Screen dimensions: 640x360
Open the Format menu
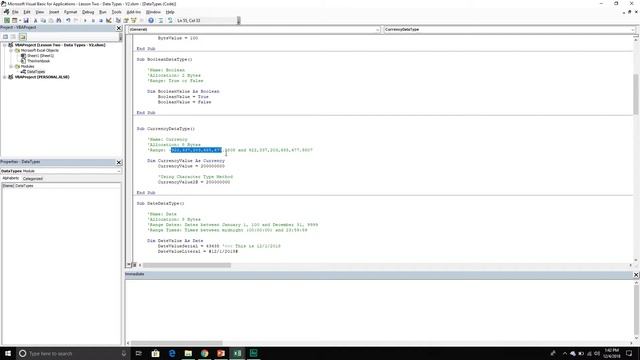tap(71, 12)
